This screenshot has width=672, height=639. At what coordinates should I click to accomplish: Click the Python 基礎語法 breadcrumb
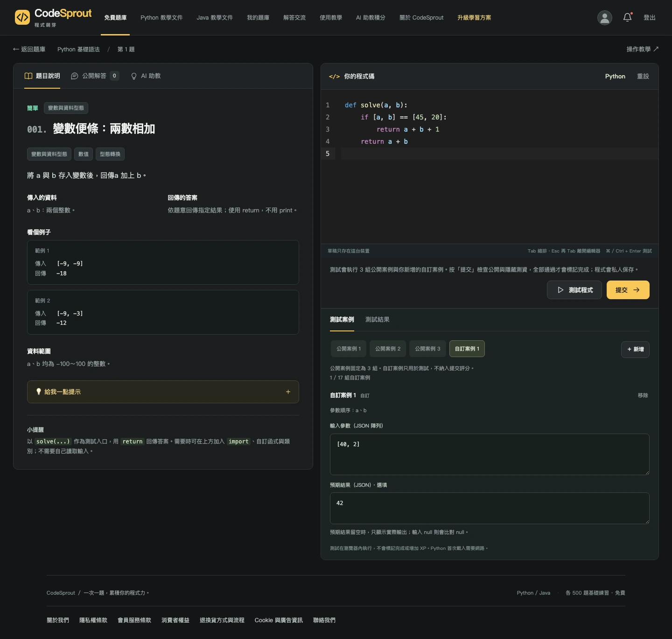78,49
